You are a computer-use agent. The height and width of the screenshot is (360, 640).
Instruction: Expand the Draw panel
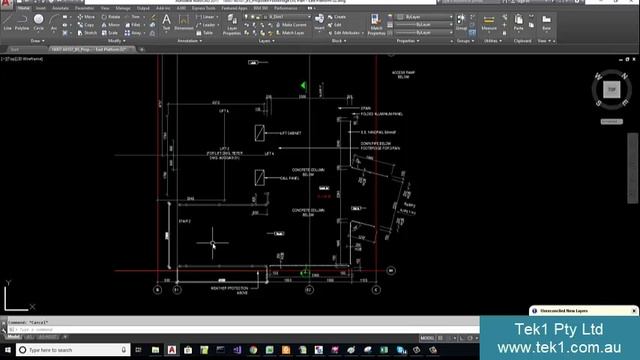coord(38,41)
